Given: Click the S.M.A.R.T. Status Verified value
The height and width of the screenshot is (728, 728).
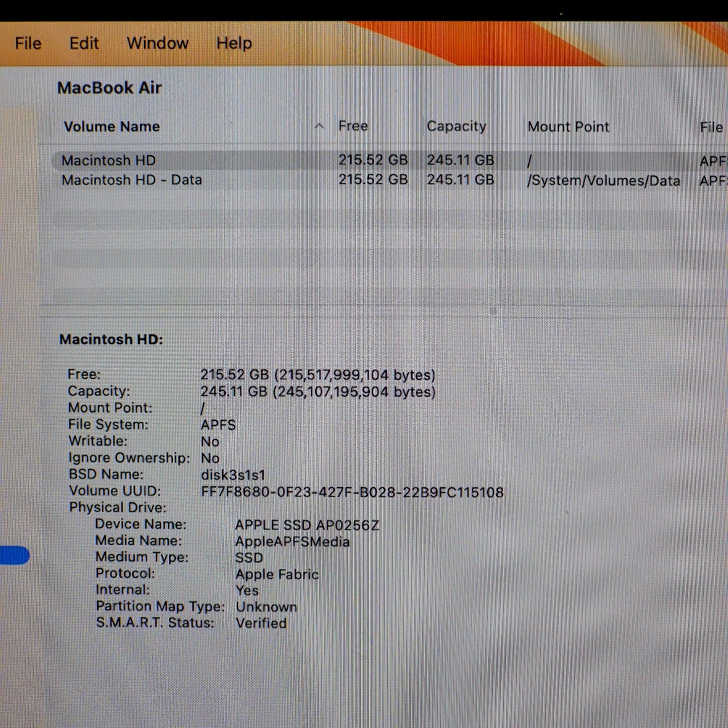Looking at the screenshot, I should (261, 623).
